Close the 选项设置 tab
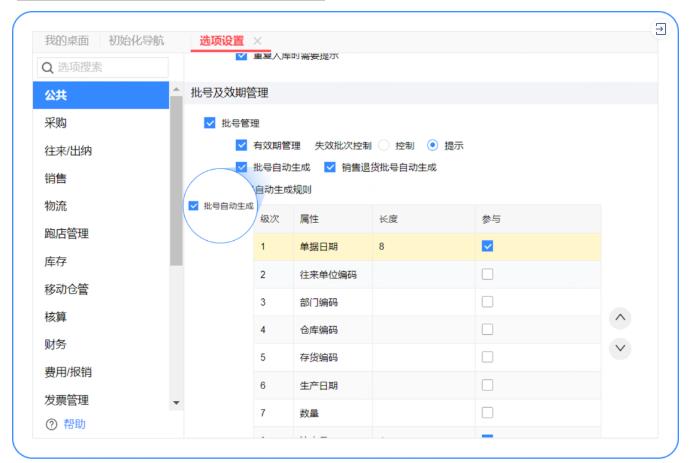The height and width of the screenshot is (463, 690). pyautogui.click(x=257, y=41)
